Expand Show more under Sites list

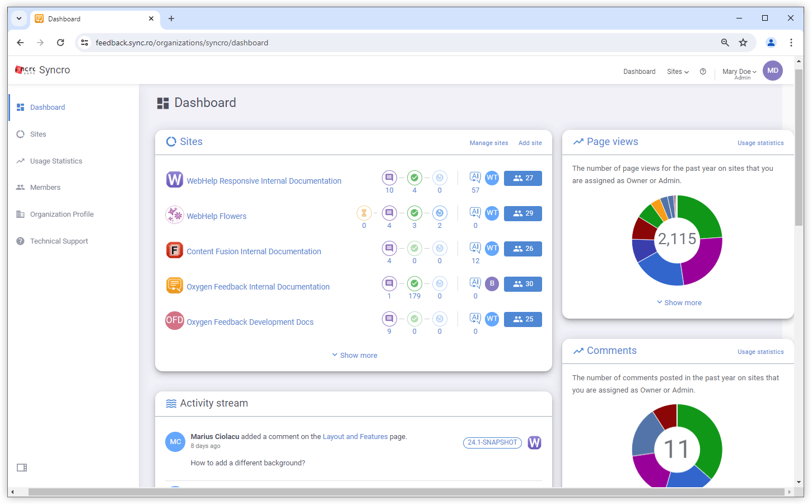[354, 356]
